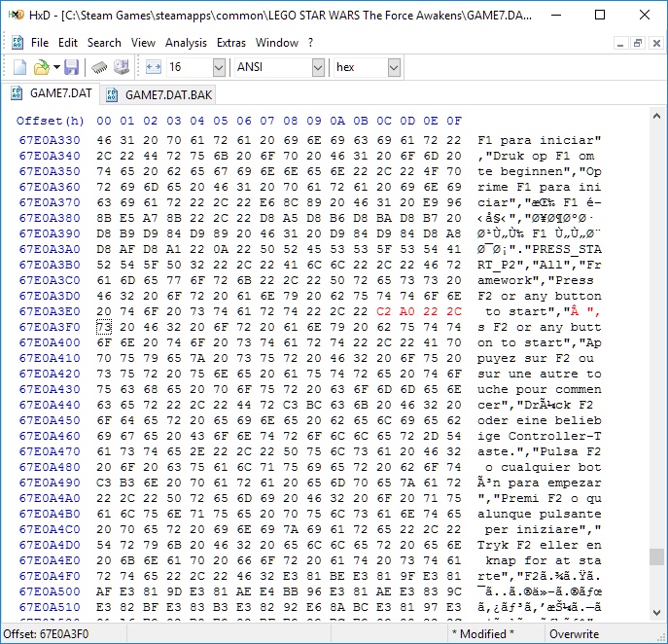The height and width of the screenshot is (644, 668).
Task: Restore the inner document window
Action: [x=638, y=43]
